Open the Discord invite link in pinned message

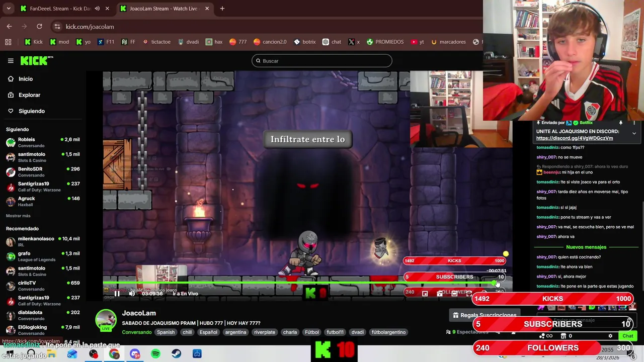[x=575, y=138]
